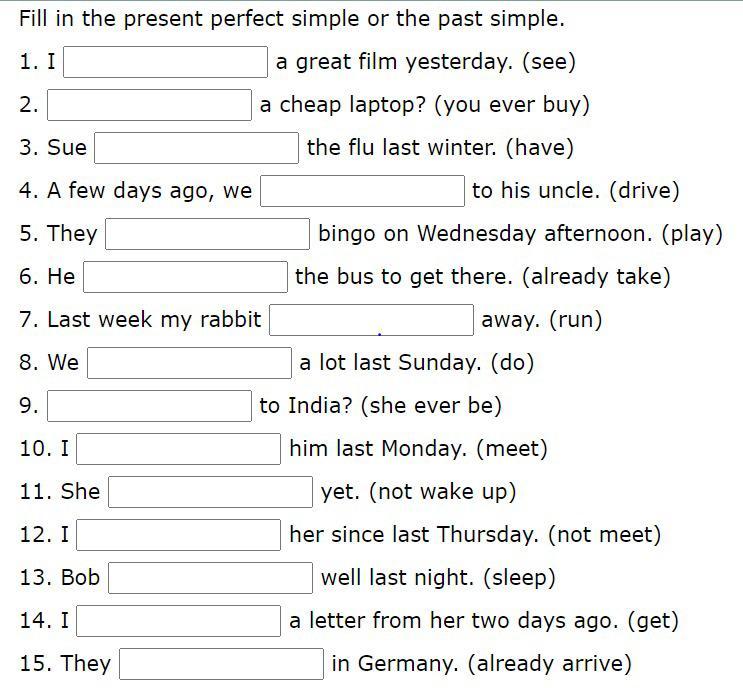Focus the blank before "a cheap laptop?"
743x688 pixels.
click(149, 105)
